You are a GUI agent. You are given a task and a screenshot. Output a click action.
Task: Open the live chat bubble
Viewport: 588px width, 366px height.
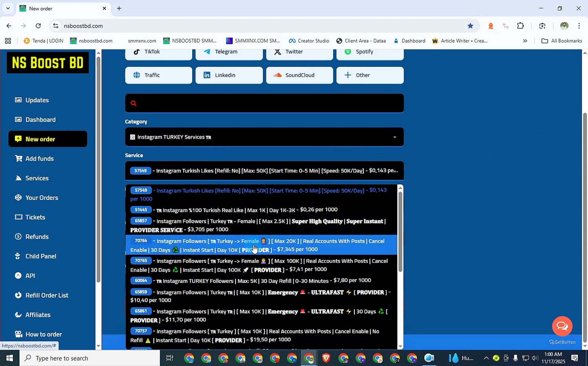click(562, 326)
